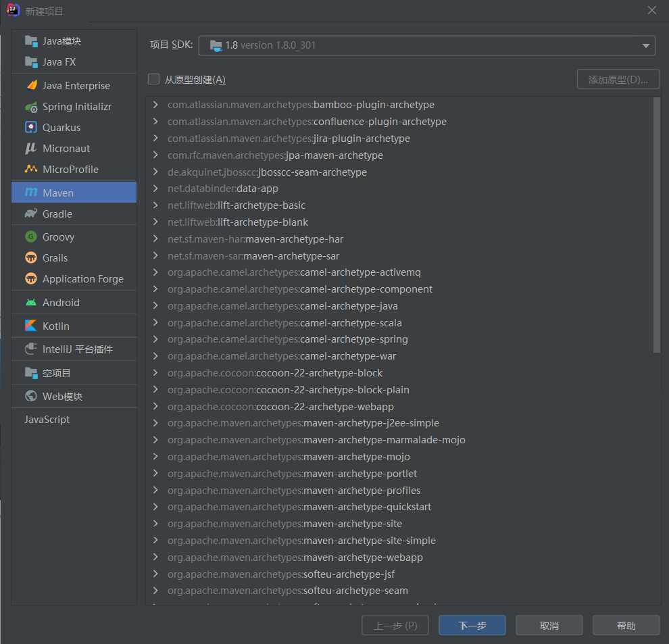The height and width of the screenshot is (644, 669).
Task: Click the 添加原型(D)... button
Action: tap(618, 79)
